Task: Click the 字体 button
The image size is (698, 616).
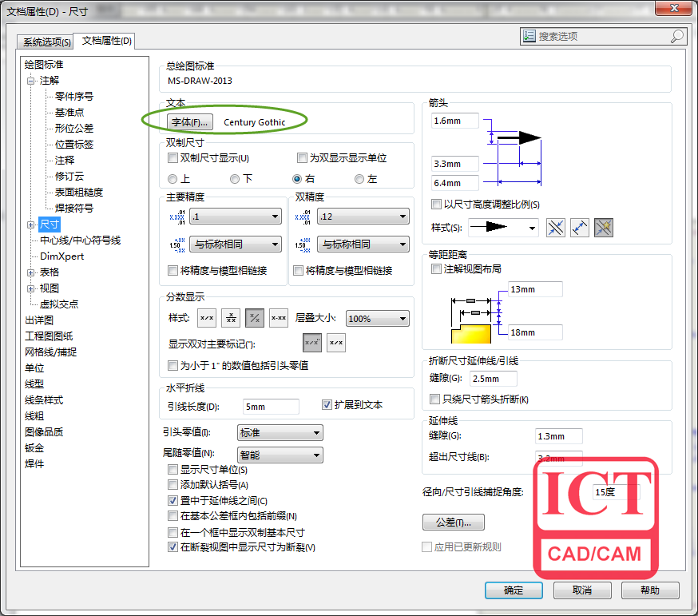Action: 190,122
